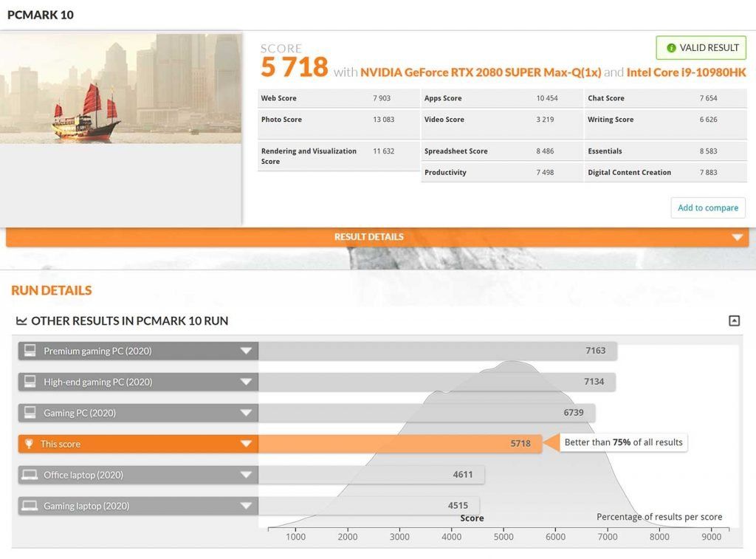Click the Digital Content Creation value 7 883
The height and width of the screenshot is (559, 756).
[708, 172]
